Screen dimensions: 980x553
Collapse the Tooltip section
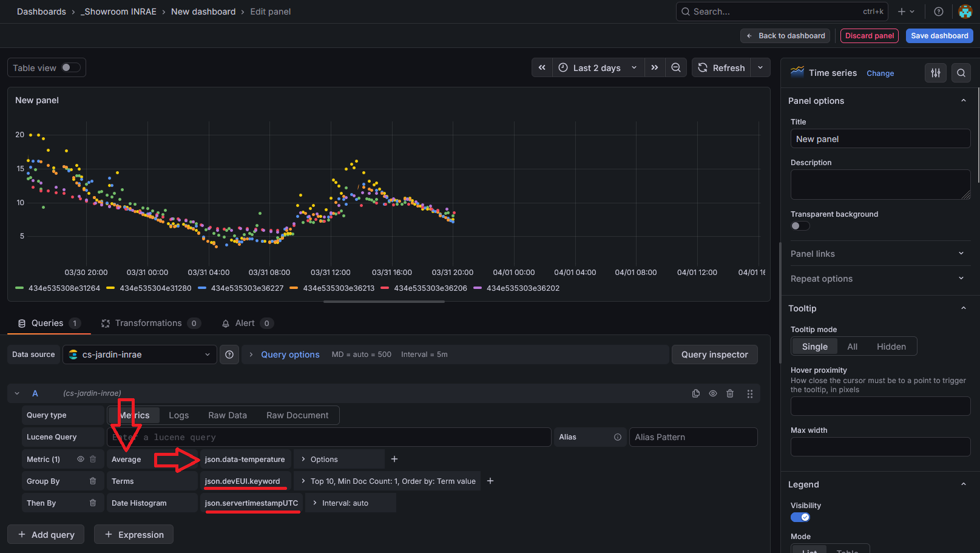pyautogui.click(x=963, y=308)
